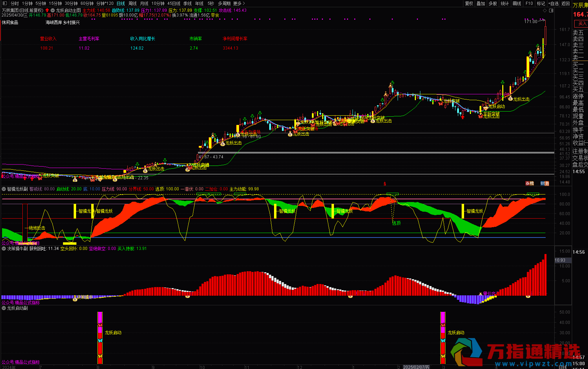Open the 乡村振兴 concept link
This screenshot has height=369, width=588.
[72, 22]
